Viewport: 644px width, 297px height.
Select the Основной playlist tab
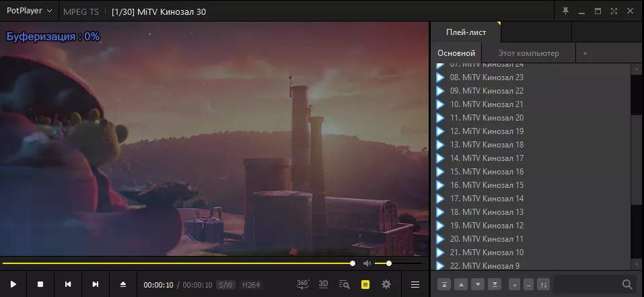pyautogui.click(x=456, y=53)
